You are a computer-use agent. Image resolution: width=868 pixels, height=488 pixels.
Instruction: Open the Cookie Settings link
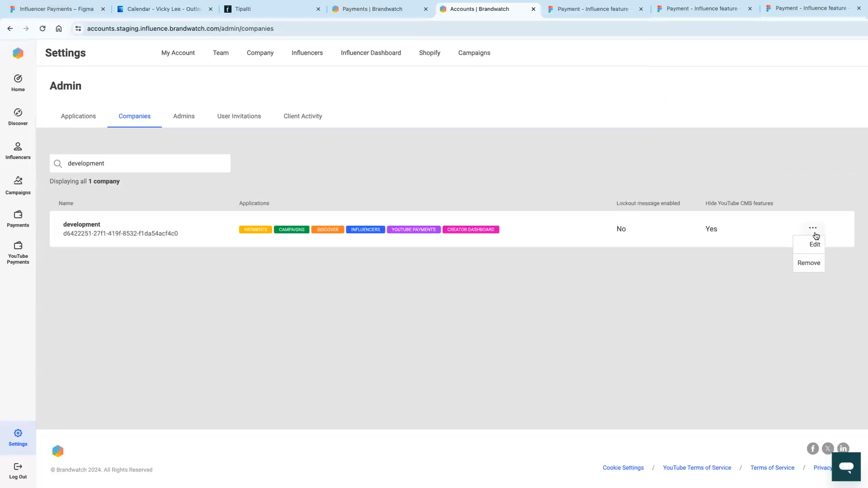(623, 467)
